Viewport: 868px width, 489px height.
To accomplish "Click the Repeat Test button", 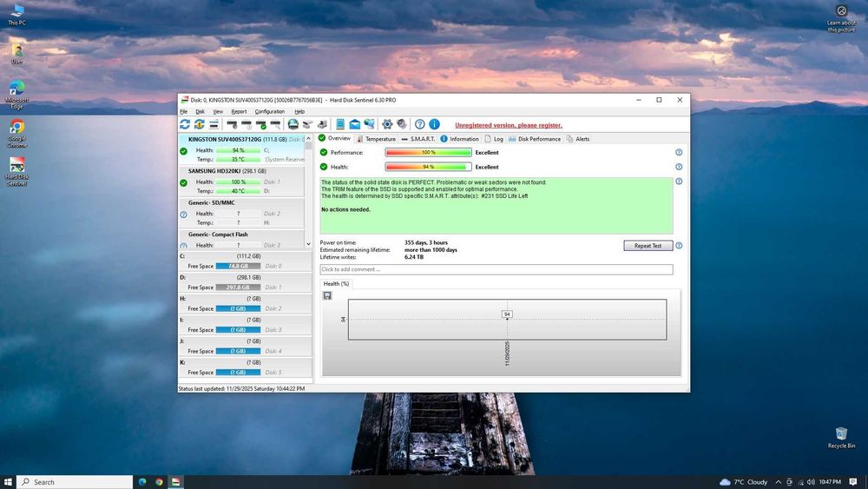I will [648, 245].
